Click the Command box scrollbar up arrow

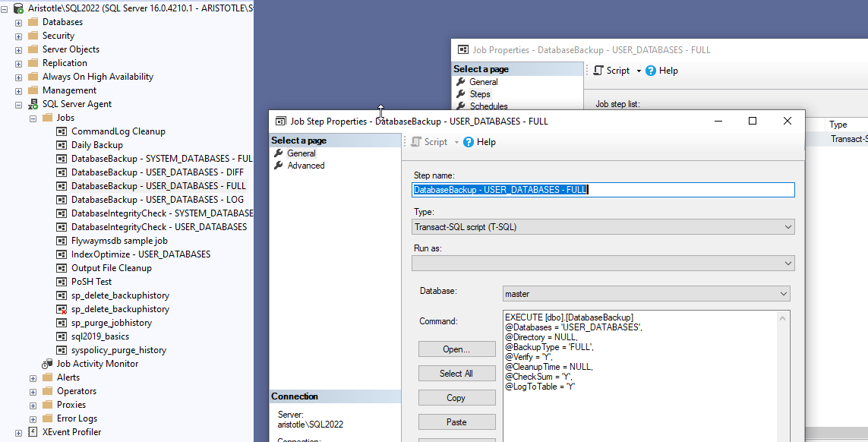point(783,318)
